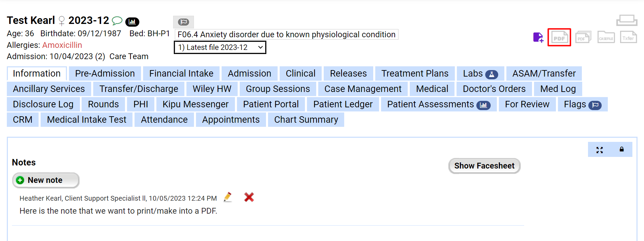
Task: Open the chart analytics icon near patient name
Action: coord(132,22)
